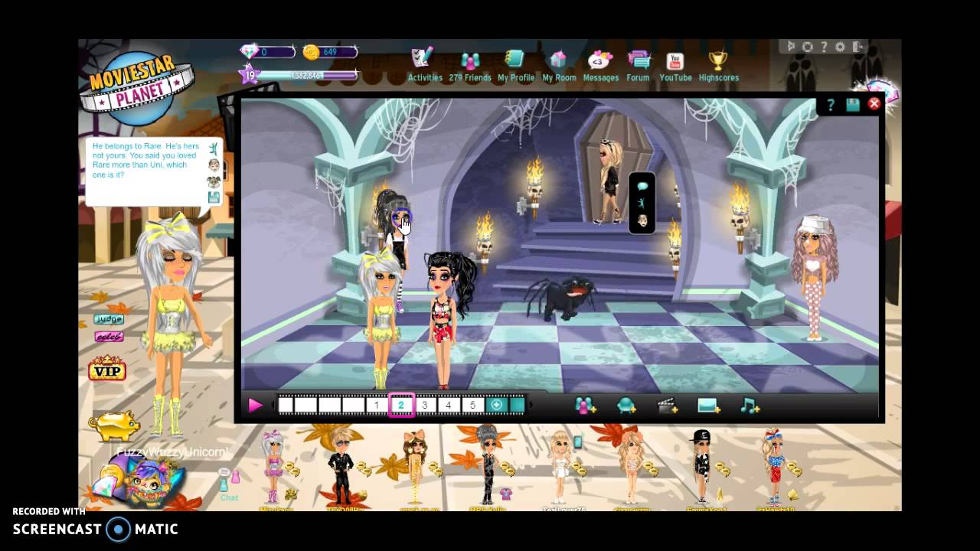
Task: Choose dog icon in speech bubble
Action: 214,182
